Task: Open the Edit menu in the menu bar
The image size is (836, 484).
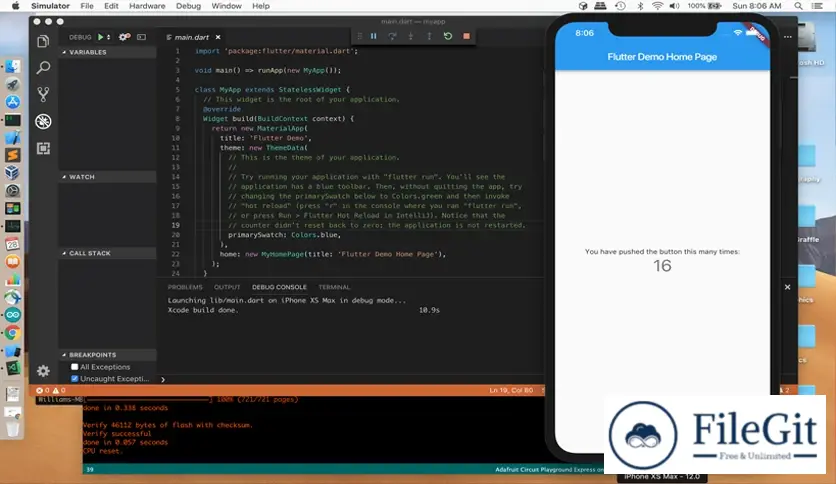Action: [111, 6]
